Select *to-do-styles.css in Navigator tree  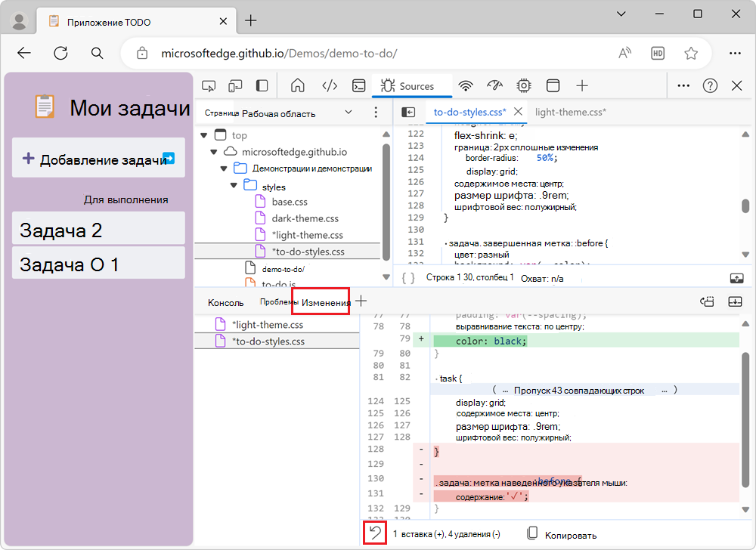tap(287, 252)
